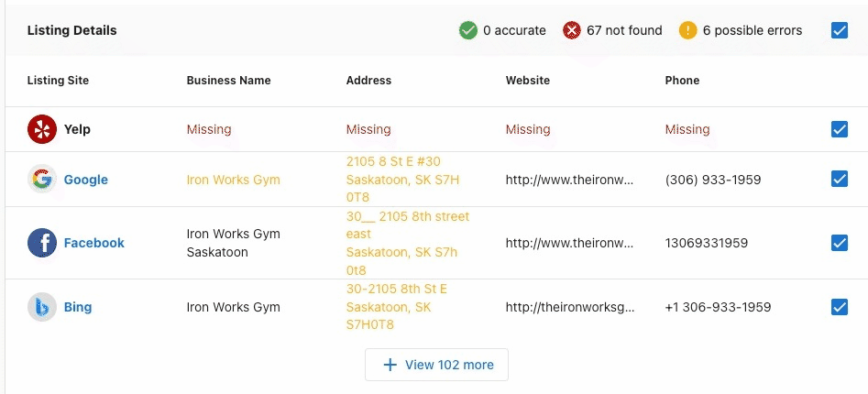Toggle the Bing row checkbox
868x394 pixels.
(840, 307)
